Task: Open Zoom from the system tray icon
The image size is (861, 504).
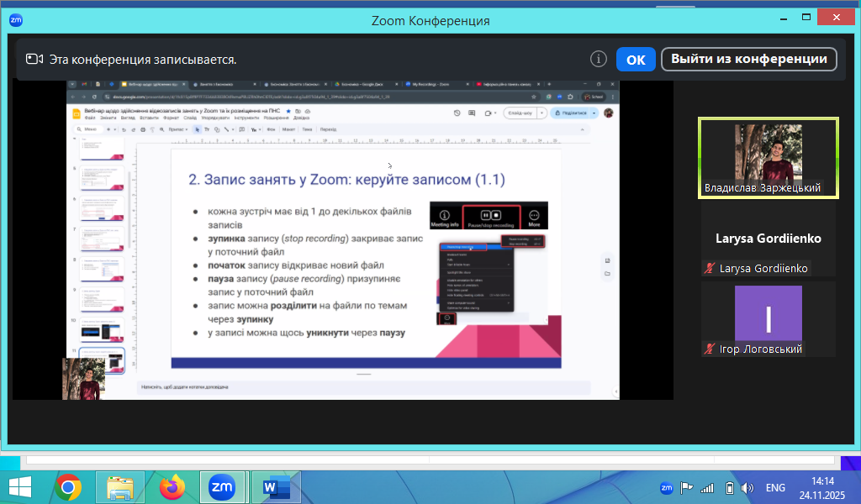Action: pos(667,487)
